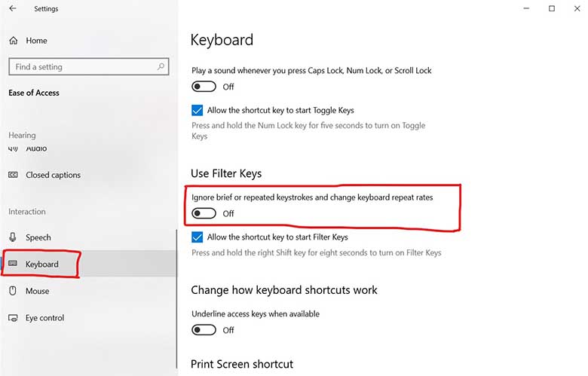Click the Eye control icon
The image size is (588, 376).
tap(13, 318)
